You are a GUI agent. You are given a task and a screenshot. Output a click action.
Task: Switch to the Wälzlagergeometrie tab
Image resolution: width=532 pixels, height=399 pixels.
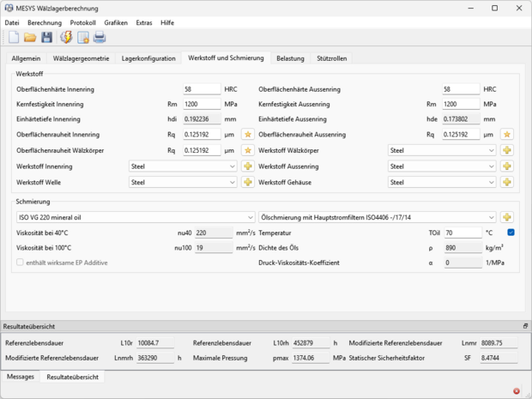pos(81,58)
